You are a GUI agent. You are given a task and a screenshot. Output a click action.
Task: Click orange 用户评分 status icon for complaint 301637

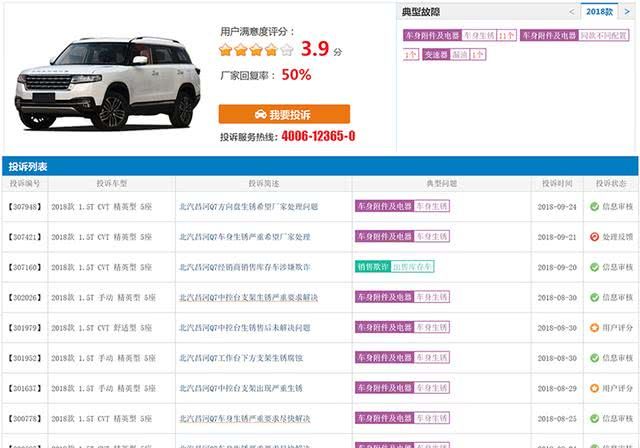click(594, 388)
